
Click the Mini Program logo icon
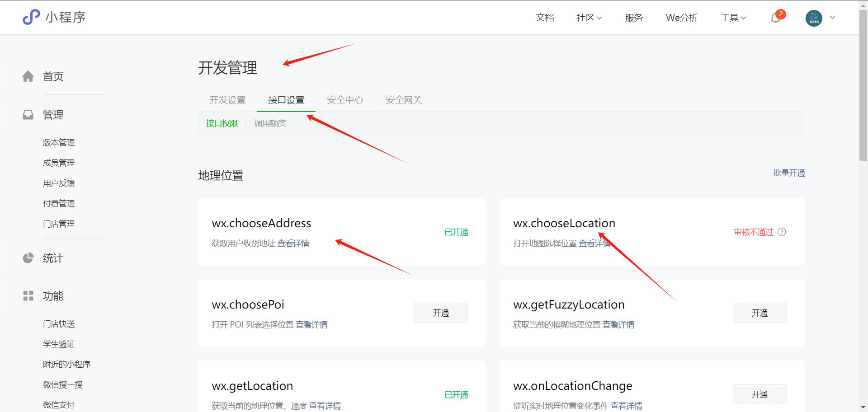click(31, 17)
